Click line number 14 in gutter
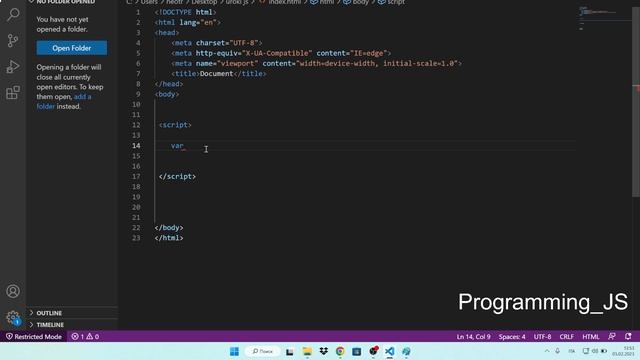 (x=136, y=145)
